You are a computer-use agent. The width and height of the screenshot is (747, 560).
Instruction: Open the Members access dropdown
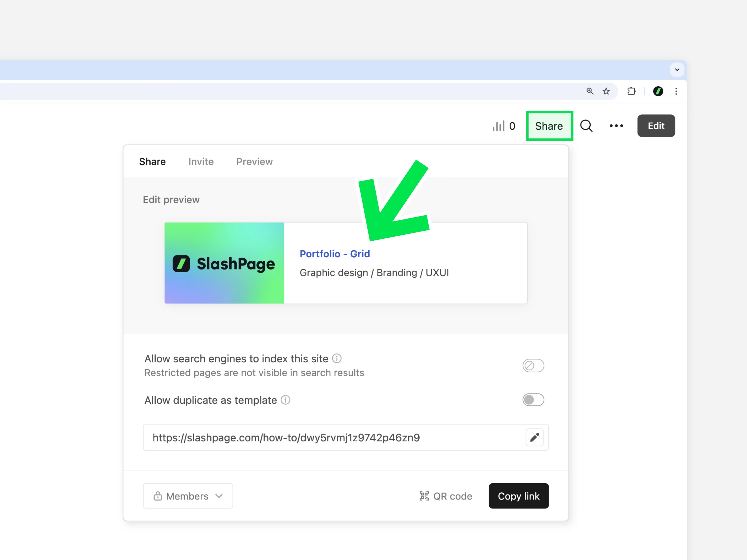point(188,496)
